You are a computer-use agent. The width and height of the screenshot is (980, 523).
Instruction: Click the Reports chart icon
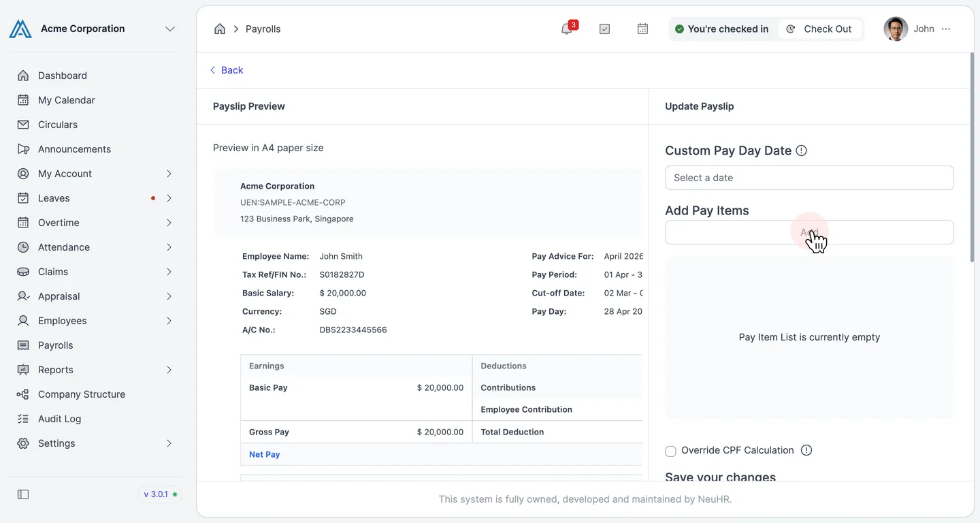point(23,370)
